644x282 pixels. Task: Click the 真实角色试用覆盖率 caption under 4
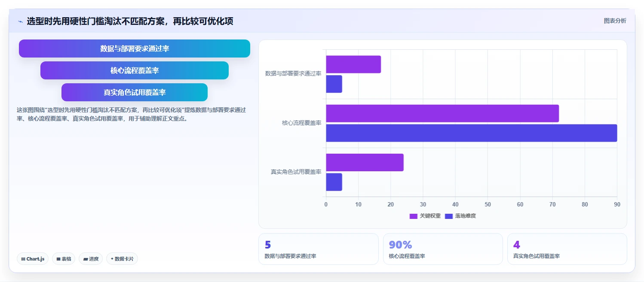click(537, 256)
